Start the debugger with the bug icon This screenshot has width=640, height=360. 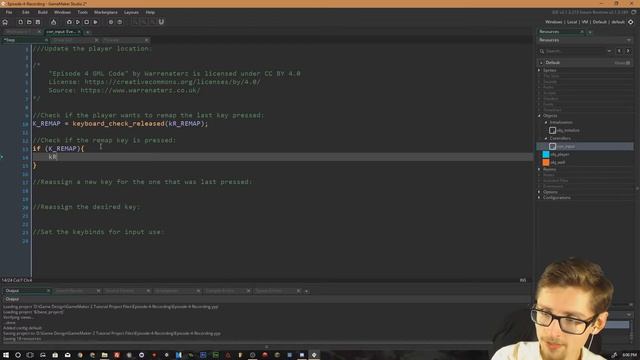pyautogui.click(x=69, y=22)
